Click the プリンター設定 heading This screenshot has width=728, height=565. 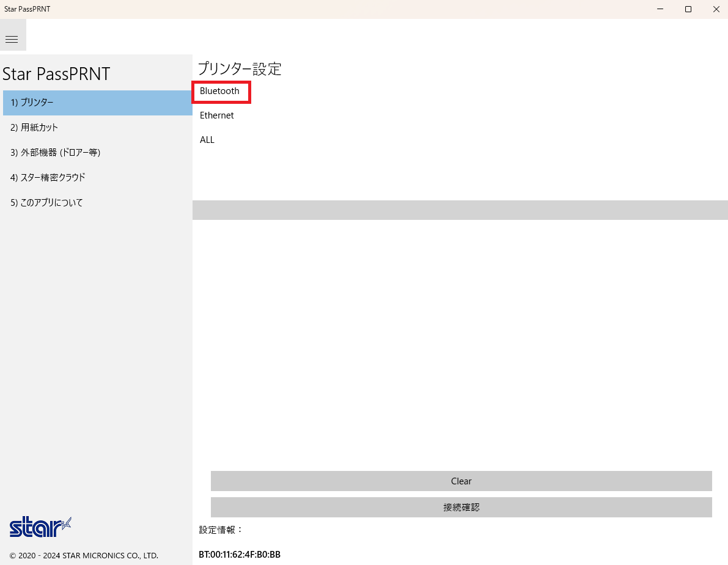(240, 69)
